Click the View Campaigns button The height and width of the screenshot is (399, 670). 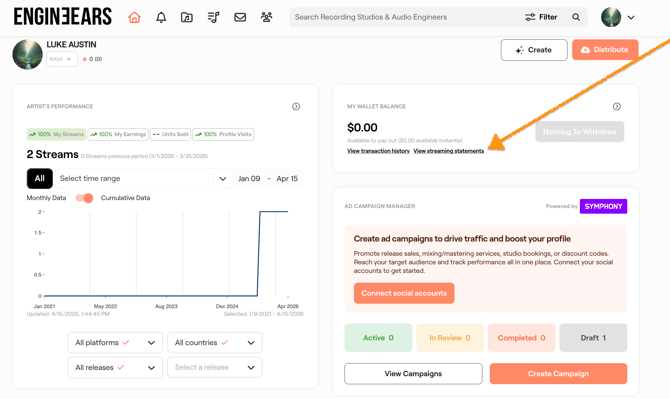click(x=413, y=374)
